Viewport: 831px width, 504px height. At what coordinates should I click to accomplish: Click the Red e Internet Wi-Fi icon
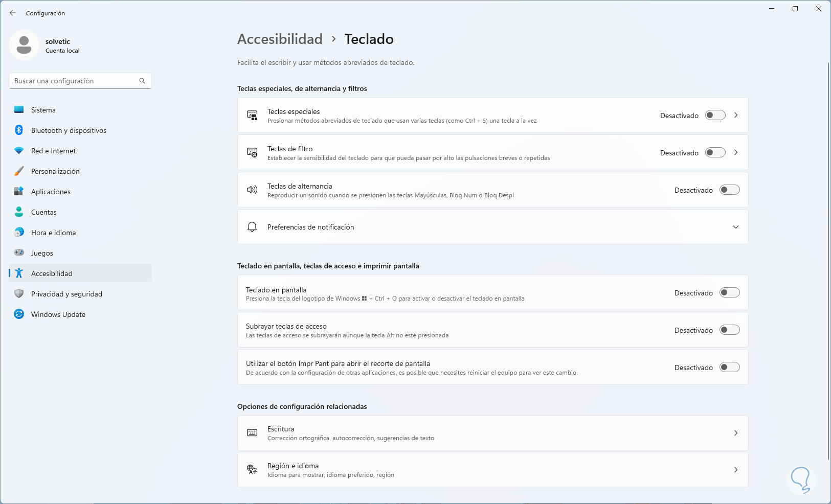pos(19,151)
